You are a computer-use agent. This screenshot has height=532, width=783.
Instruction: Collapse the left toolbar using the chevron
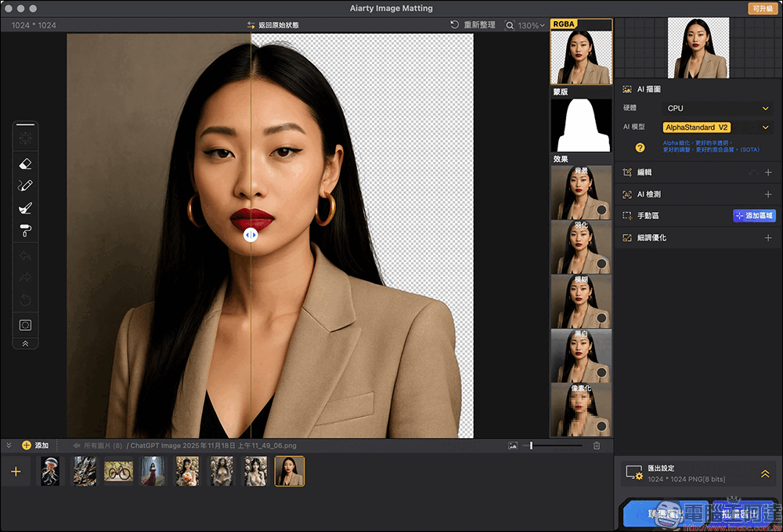pos(25,343)
